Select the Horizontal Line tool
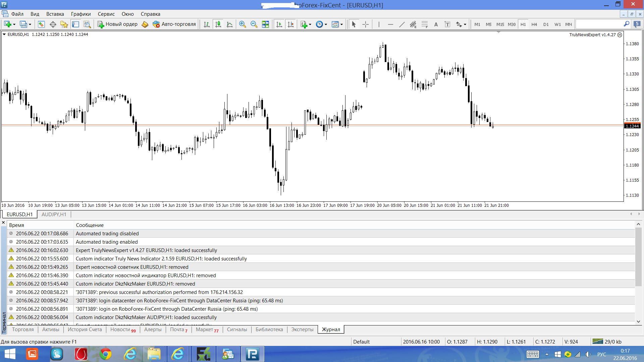 tap(390, 24)
